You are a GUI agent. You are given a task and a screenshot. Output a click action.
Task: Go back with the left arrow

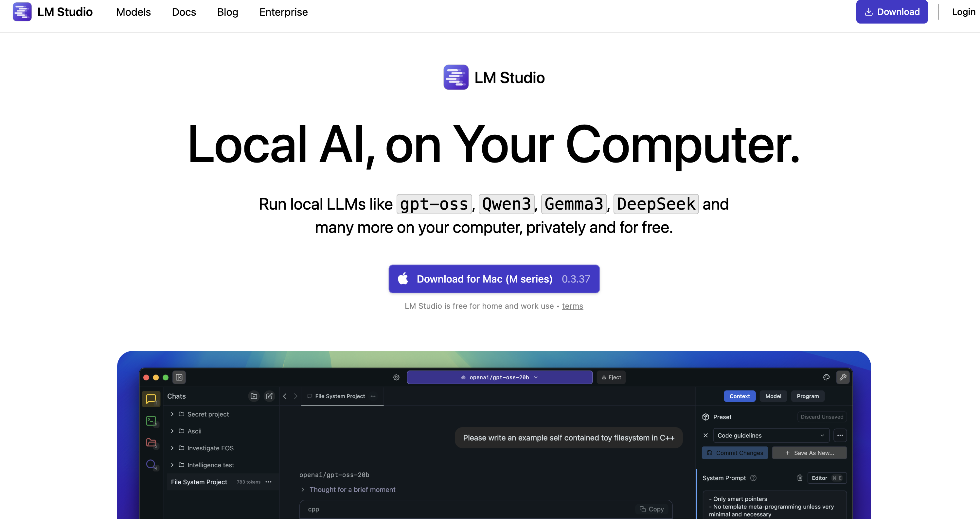tap(285, 396)
